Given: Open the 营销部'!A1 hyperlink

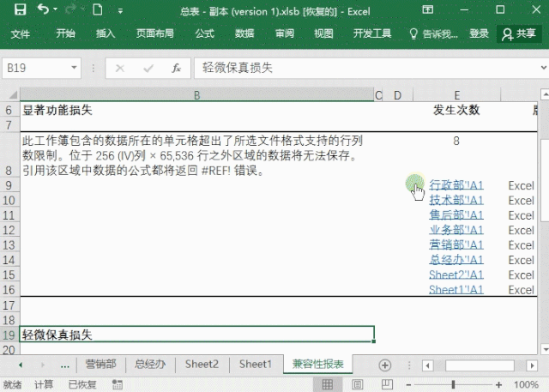Looking at the screenshot, I should (456, 244).
